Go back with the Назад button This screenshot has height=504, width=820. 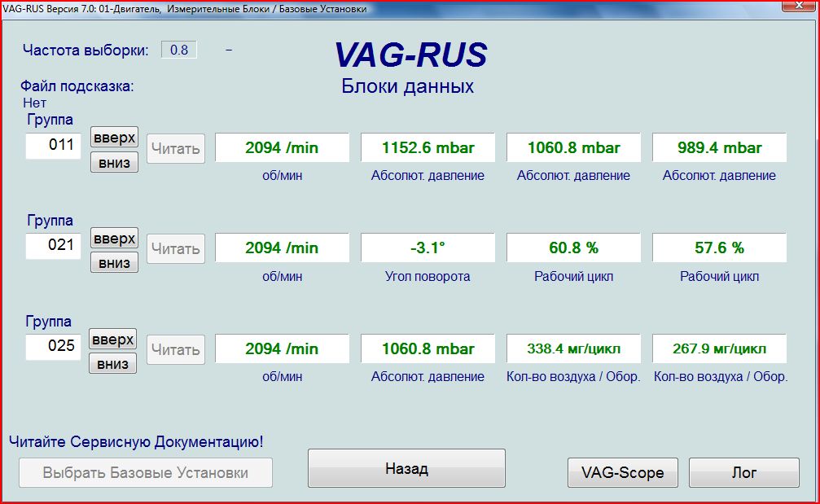tap(406, 469)
